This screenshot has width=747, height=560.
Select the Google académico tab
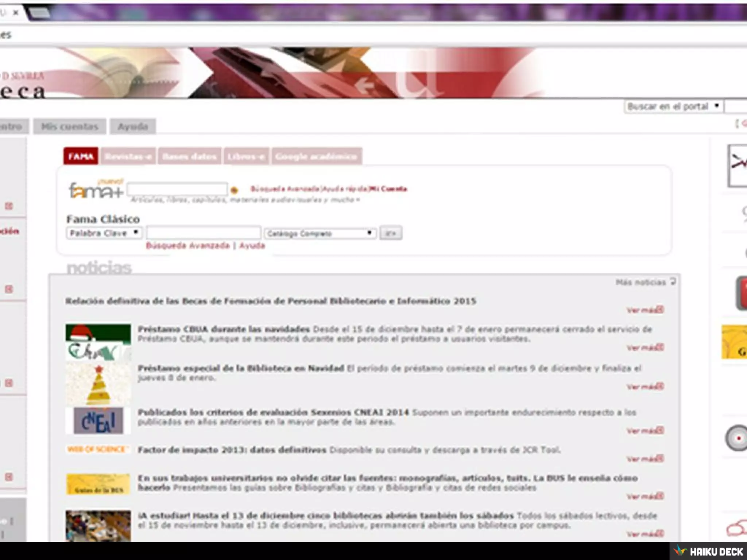(316, 156)
